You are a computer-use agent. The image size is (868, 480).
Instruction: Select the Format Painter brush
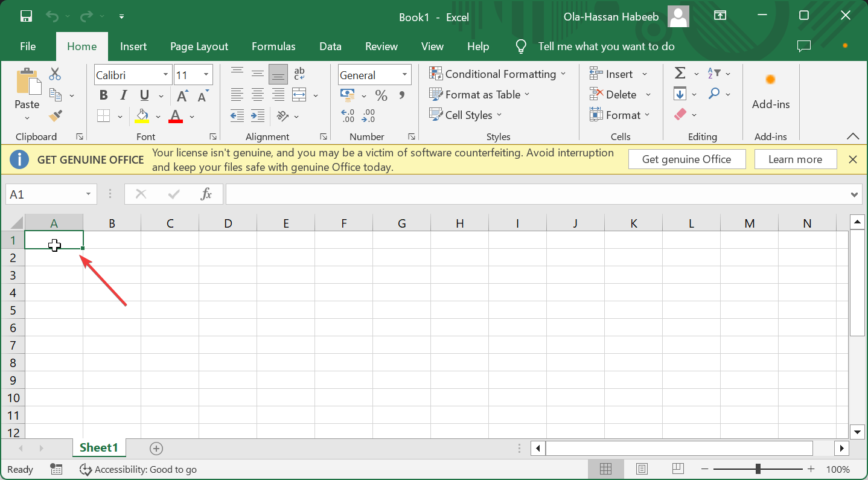tap(56, 115)
